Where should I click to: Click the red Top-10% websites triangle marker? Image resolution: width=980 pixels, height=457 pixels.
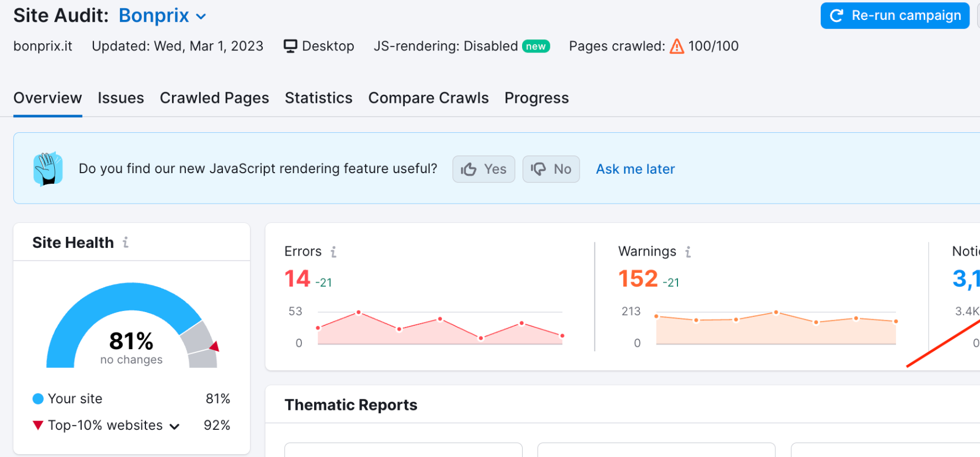coord(38,425)
